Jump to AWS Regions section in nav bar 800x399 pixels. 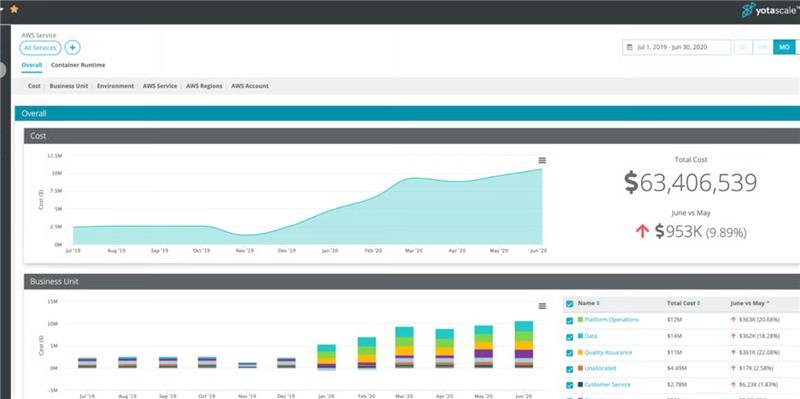[204, 86]
